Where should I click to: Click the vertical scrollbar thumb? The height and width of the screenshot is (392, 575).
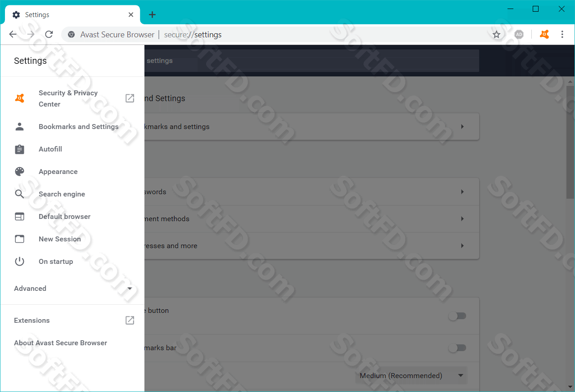pyautogui.click(x=570, y=143)
